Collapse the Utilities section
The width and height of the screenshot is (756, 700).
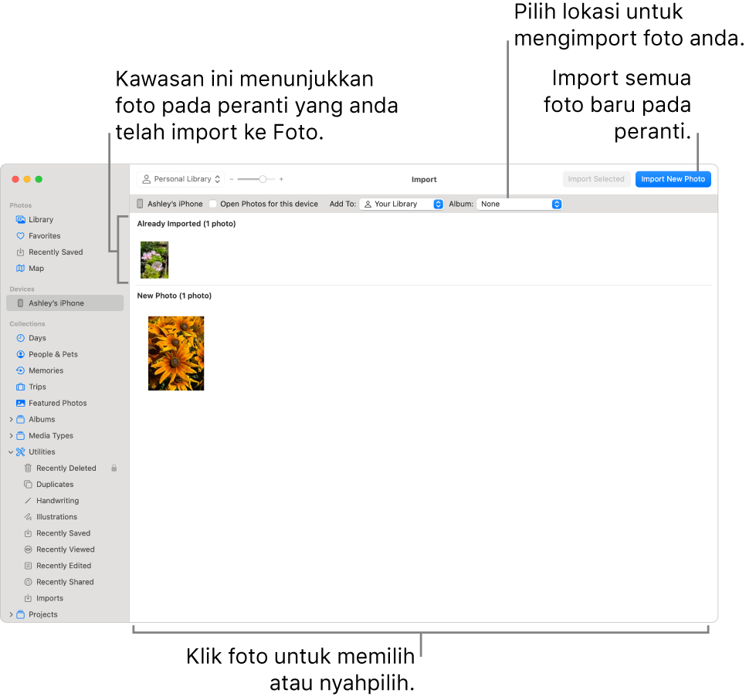pos(11,452)
